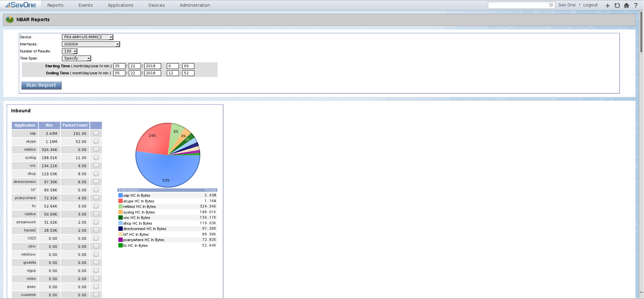Click 'gnutella' application cell
This screenshot has width=644, height=299.
click(25, 263)
